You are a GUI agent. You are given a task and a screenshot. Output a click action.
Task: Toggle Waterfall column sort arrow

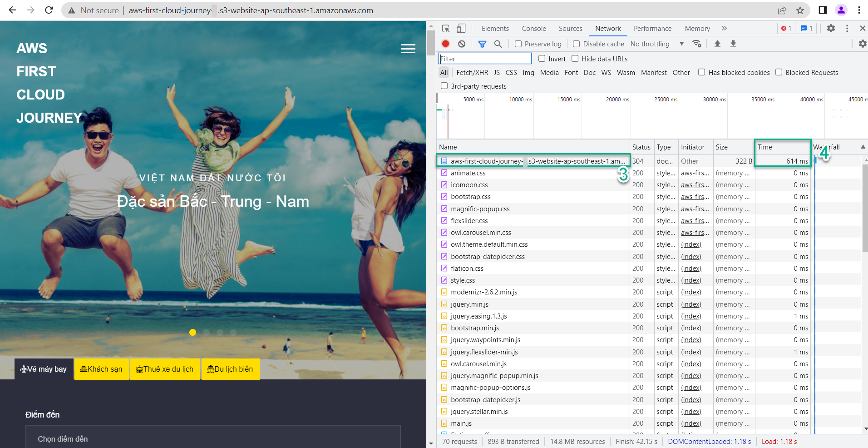coord(863,147)
